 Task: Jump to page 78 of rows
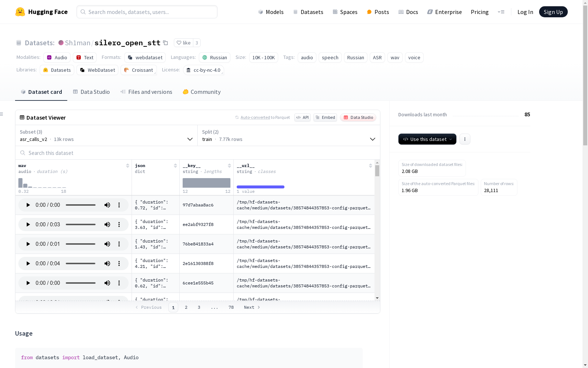point(231,307)
